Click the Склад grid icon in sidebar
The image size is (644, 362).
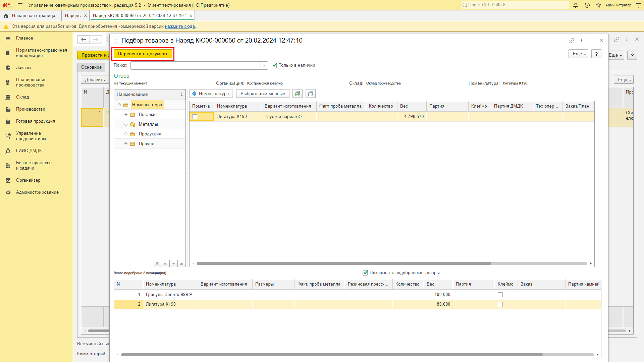(8, 97)
